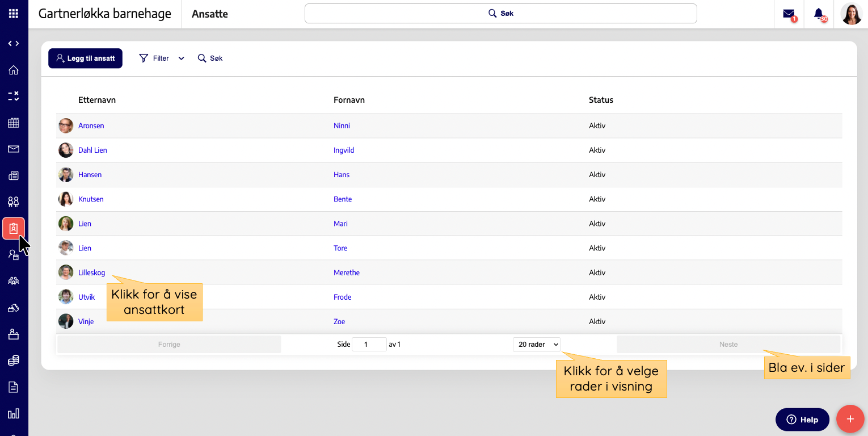Screen dimensions: 868x436
Task: Click the Aktiv status in Zoe's row
Action: coord(597,321)
